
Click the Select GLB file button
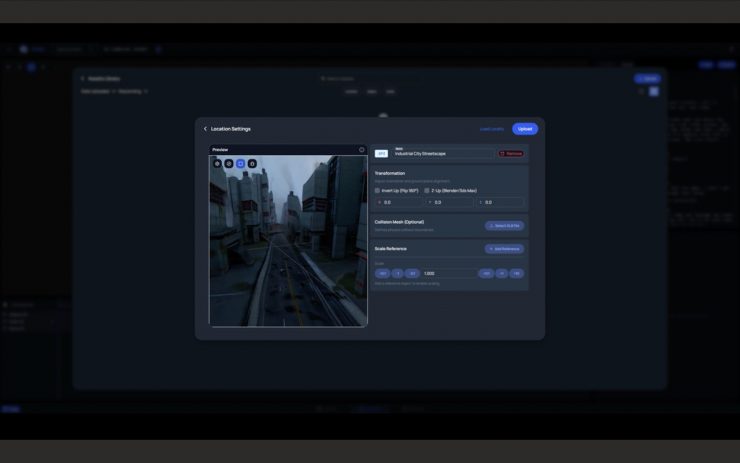(504, 226)
